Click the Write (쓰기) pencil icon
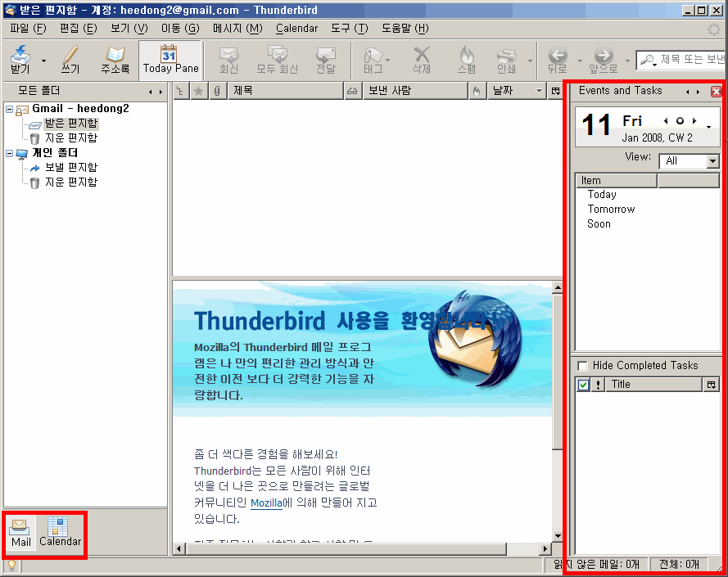 [x=70, y=60]
